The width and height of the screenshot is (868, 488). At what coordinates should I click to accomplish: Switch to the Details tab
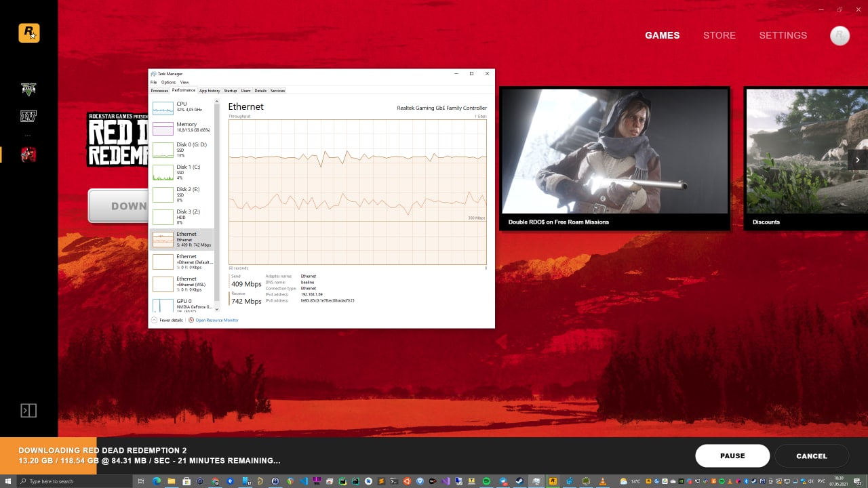pyautogui.click(x=260, y=90)
